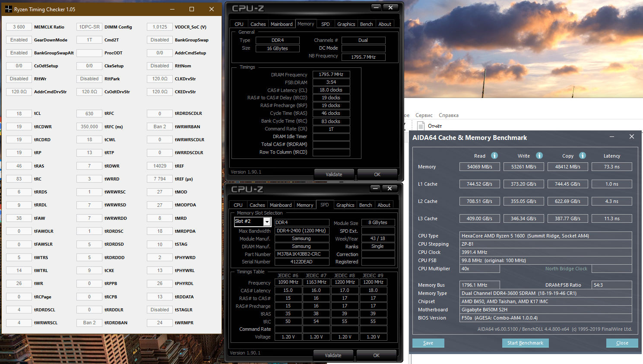Open the Сервис menu
The height and width of the screenshot is (364, 643).
pos(424,115)
